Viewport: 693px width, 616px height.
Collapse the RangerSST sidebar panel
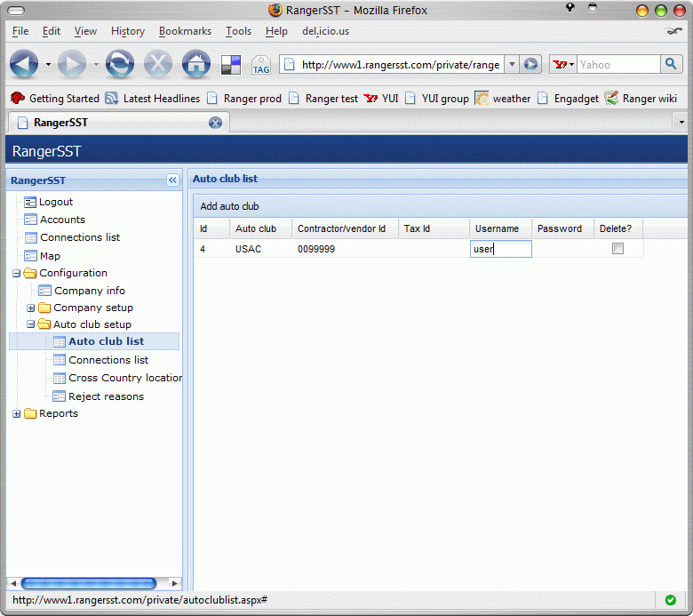pos(172,180)
